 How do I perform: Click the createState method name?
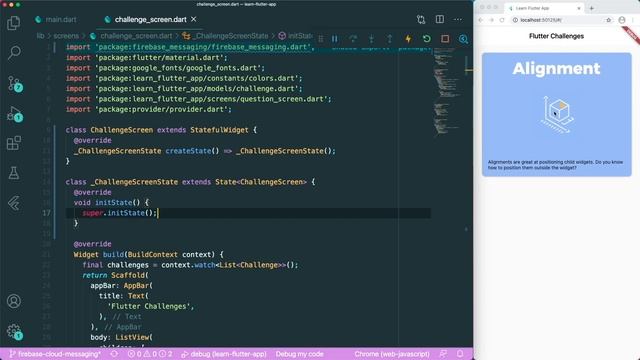pos(188,151)
